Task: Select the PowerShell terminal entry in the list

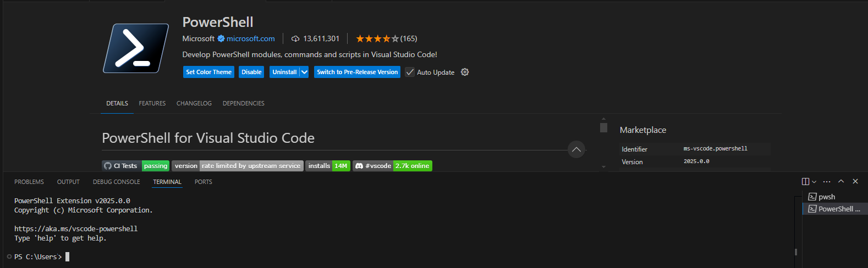Action: [835, 209]
